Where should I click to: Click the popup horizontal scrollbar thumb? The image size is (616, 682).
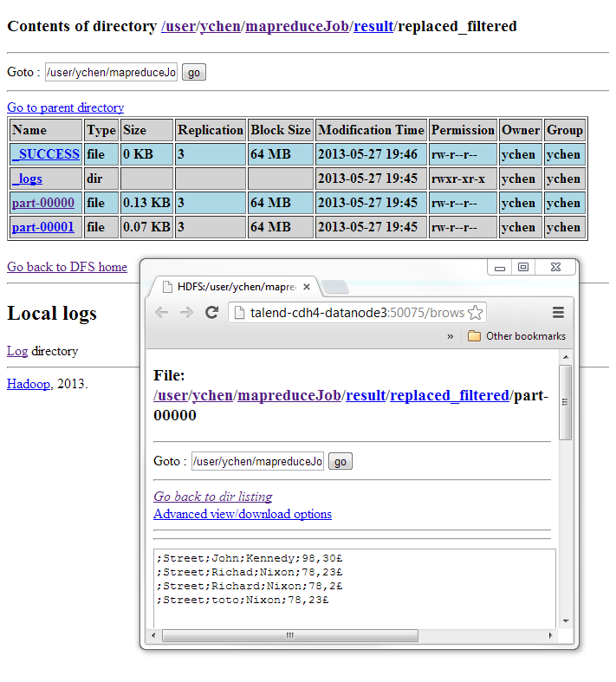pyautogui.click(x=290, y=635)
